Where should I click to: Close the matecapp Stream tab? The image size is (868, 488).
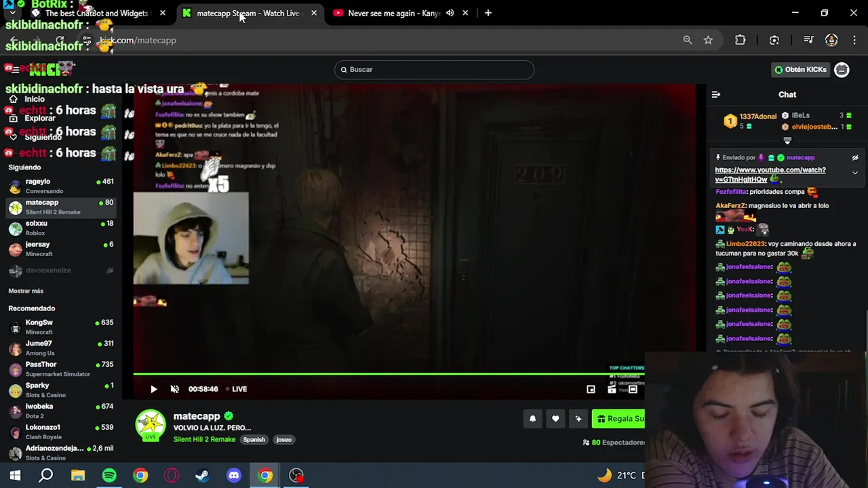point(314,13)
